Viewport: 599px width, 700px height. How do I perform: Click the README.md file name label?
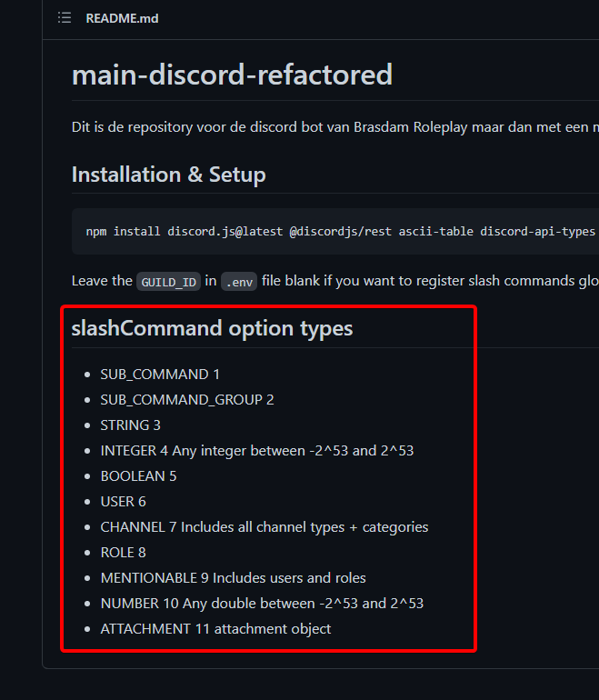(x=122, y=18)
